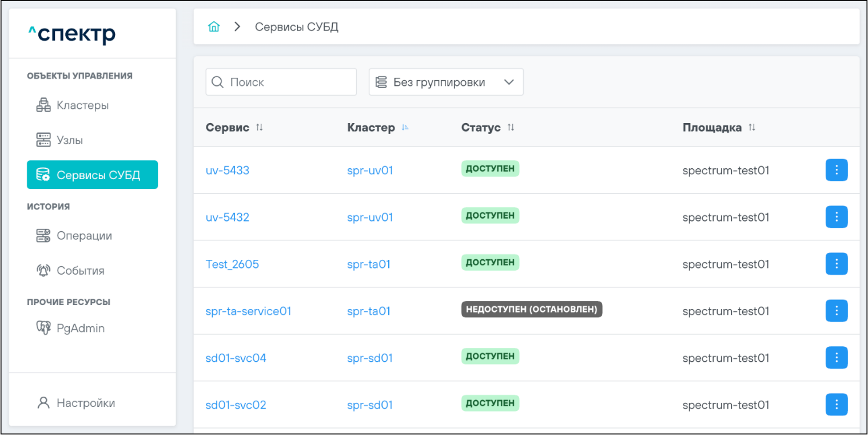Click the home icon in breadcrumb
868x435 pixels.
(214, 27)
